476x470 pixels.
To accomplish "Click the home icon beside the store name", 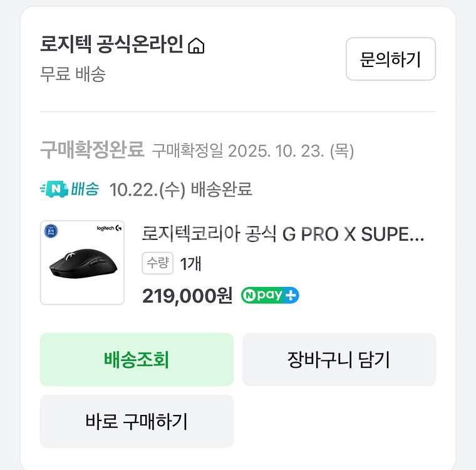I will pyautogui.click(x=197, y=46).
